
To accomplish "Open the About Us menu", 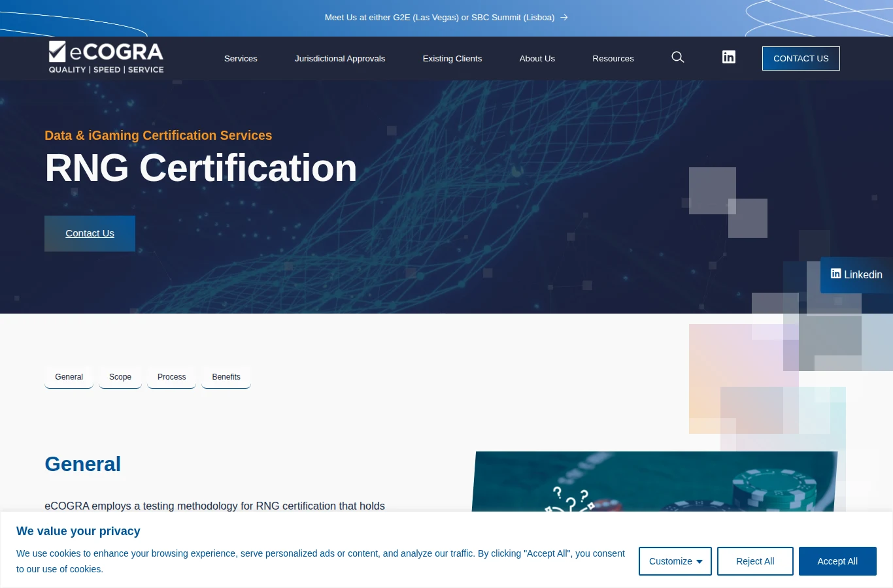I will coord(537,59).
